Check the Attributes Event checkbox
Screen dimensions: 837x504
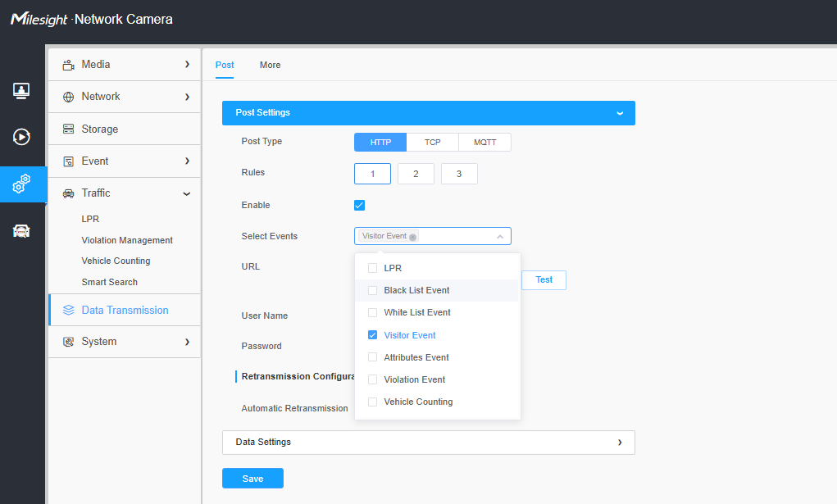(x=373, y=357)
